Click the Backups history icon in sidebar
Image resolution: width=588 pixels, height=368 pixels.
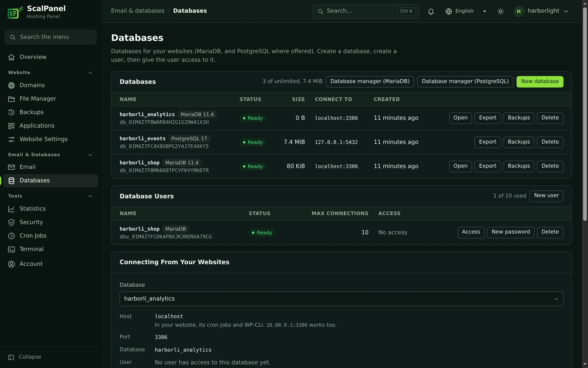11,112
